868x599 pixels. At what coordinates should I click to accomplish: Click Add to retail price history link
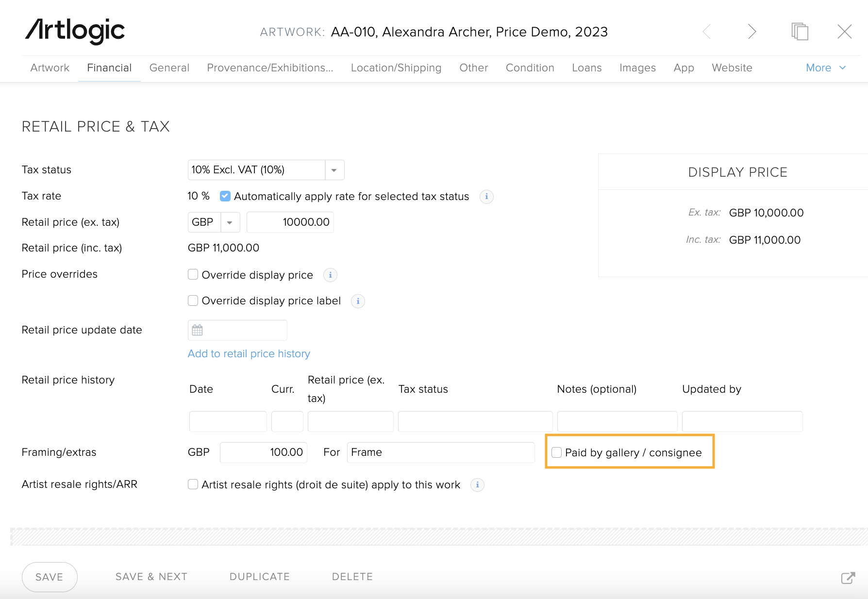249,354
